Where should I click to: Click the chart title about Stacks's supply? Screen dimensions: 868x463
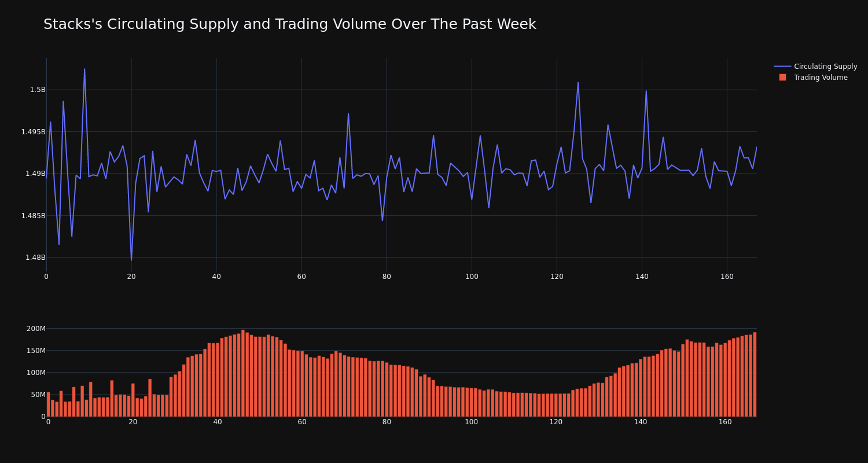(290, 24)
